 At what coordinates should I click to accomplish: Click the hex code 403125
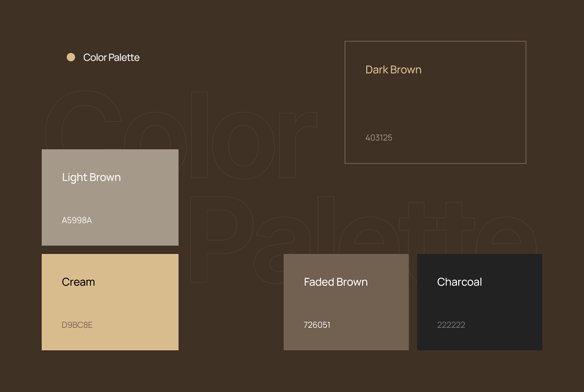tap(379, 137)
